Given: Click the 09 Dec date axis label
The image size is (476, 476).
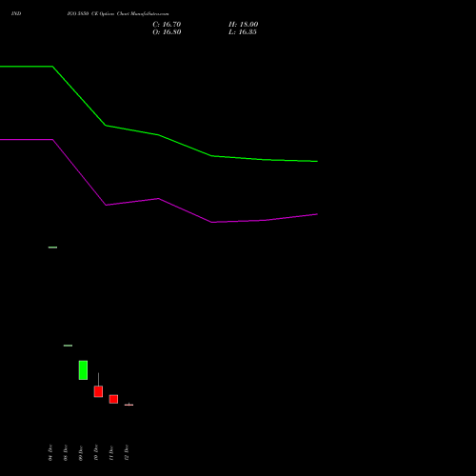Looking at the screenshot, I should (x=81, y=452).
